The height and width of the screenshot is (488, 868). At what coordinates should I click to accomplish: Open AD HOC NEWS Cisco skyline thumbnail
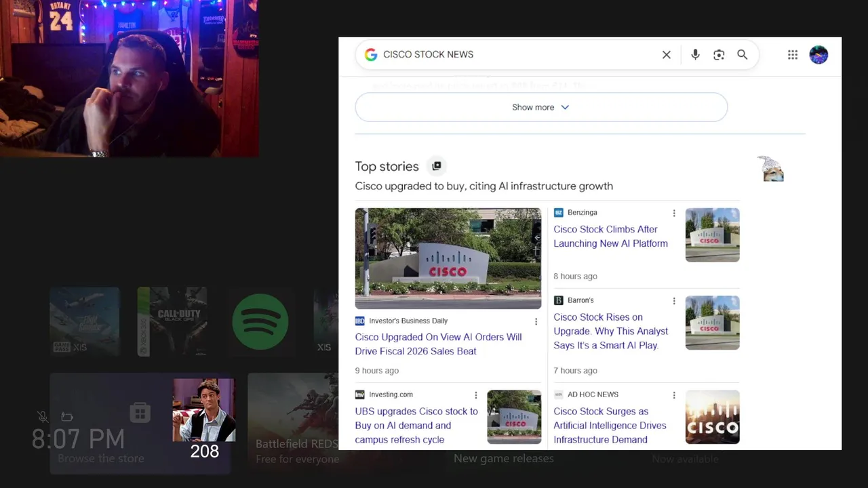(x=712, y=417)
